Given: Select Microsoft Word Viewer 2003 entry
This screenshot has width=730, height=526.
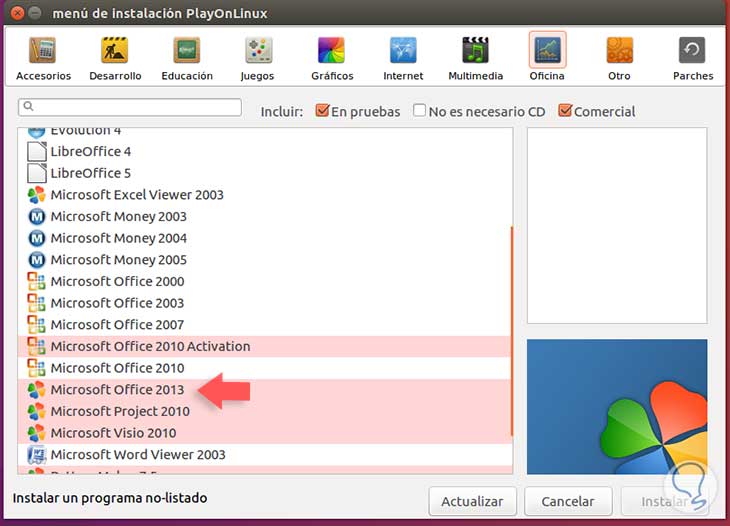Looking at the screenshot, I should (x=265, y=455).
